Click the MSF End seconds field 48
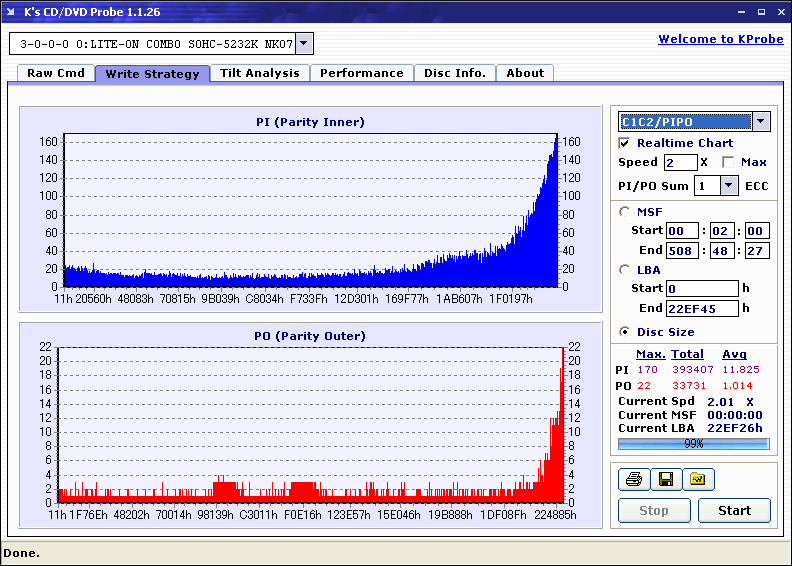This screenshot has height=566, width=792. point(721,250)
